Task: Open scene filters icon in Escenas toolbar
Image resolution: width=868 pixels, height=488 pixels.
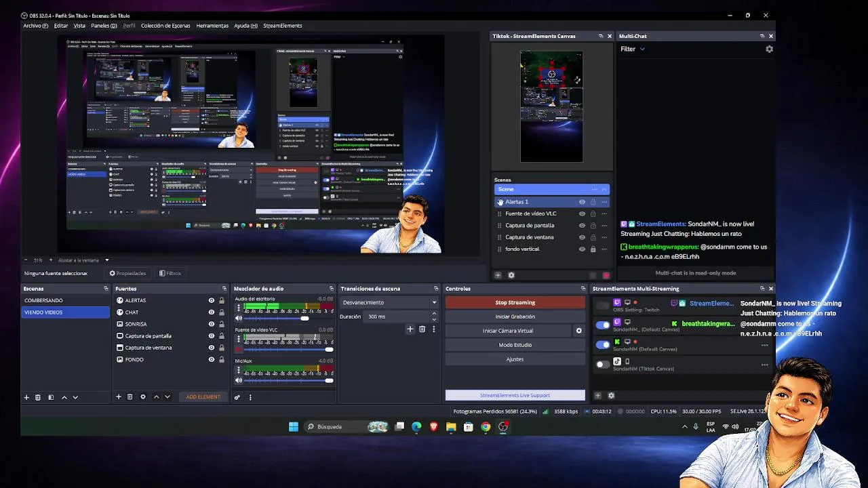Action: pos(50,397)
